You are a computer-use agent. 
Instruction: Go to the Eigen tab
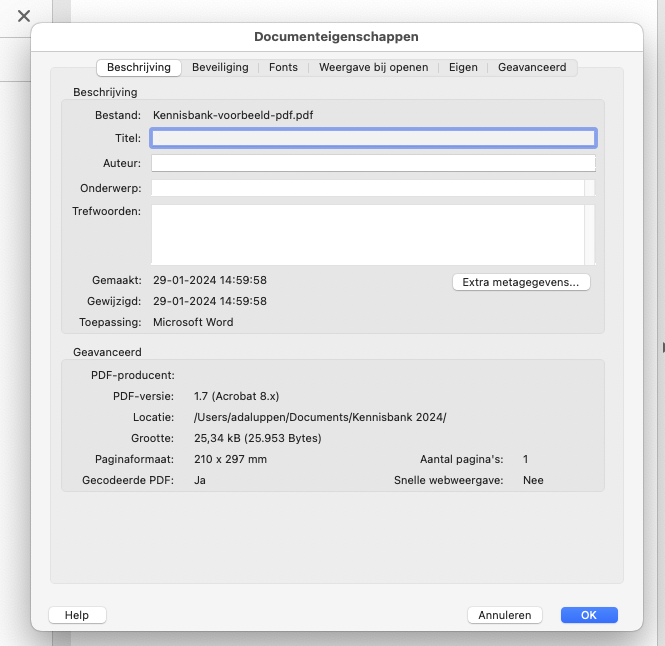coord(463,67)
